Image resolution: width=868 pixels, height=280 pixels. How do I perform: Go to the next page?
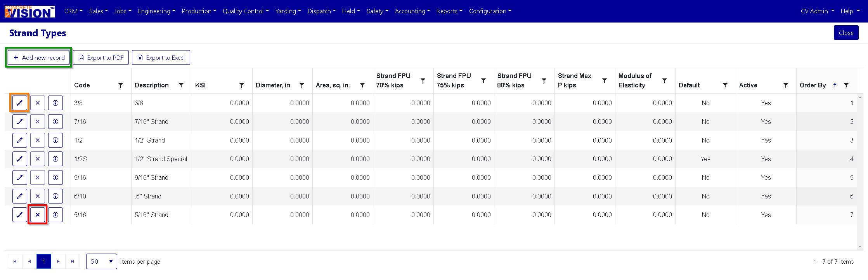point(58,261)
